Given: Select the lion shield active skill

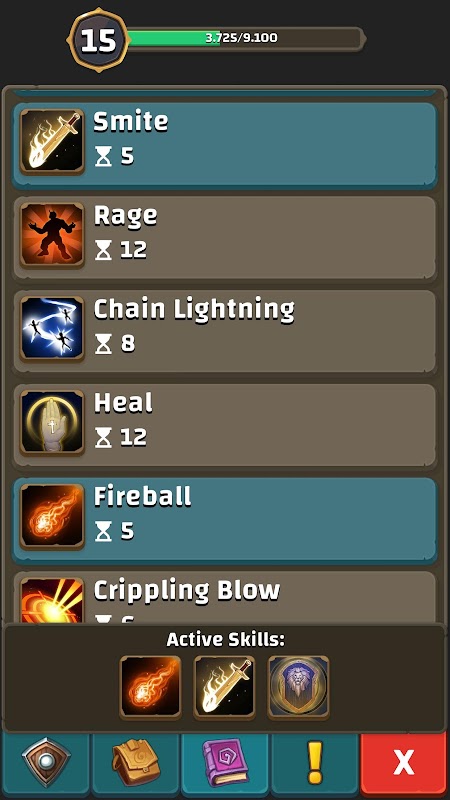Looking at the screenshot, I should click(298, 687).
